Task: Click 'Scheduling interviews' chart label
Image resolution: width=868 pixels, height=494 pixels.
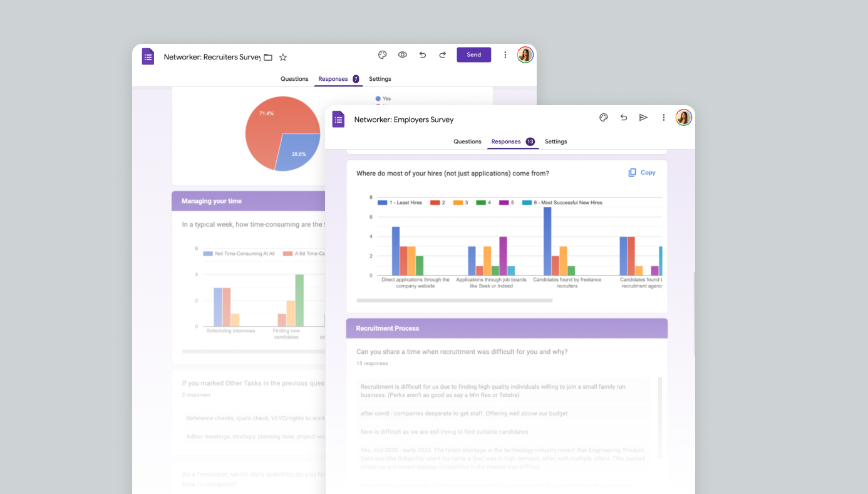Action: pyautogui.click(x=231, y=331)
